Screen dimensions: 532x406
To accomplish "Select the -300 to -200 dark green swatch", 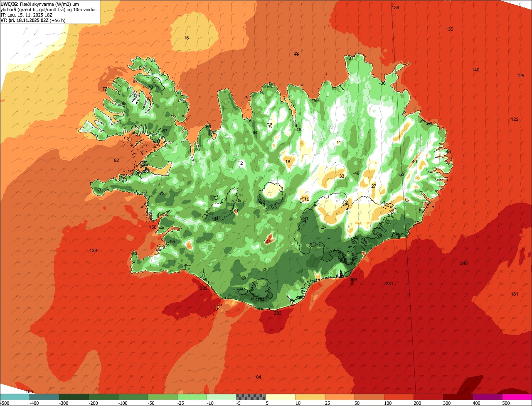I will pyautogui.click(x=74, y=397).
